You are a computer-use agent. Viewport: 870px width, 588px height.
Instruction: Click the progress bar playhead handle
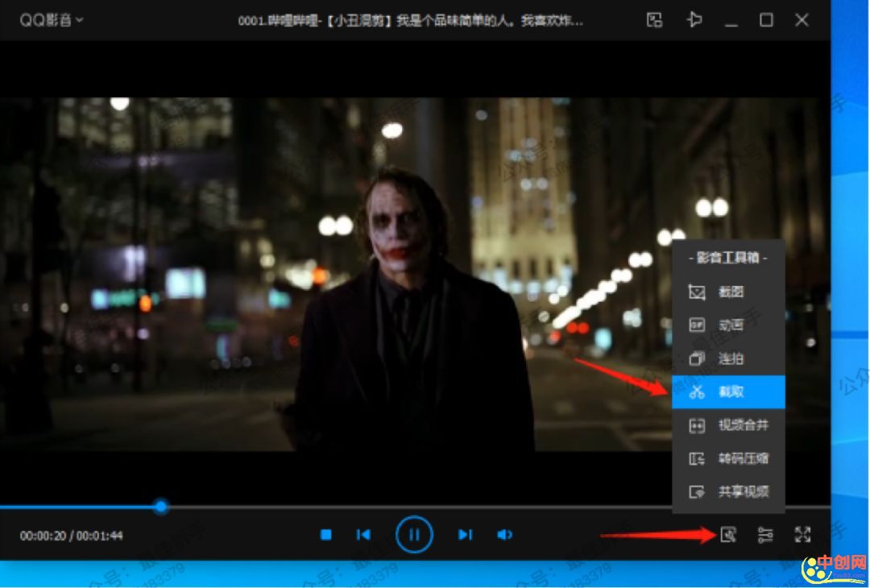click(161, 507)
